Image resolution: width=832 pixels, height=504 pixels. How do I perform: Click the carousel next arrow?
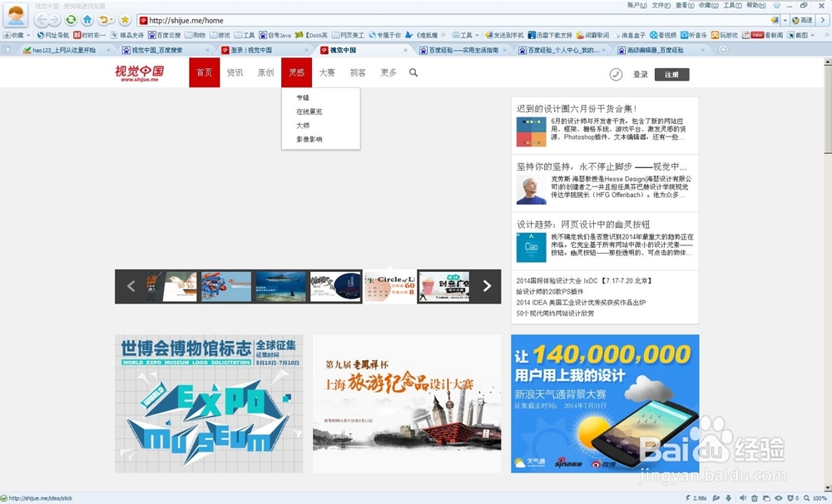[x=487, y=285]
